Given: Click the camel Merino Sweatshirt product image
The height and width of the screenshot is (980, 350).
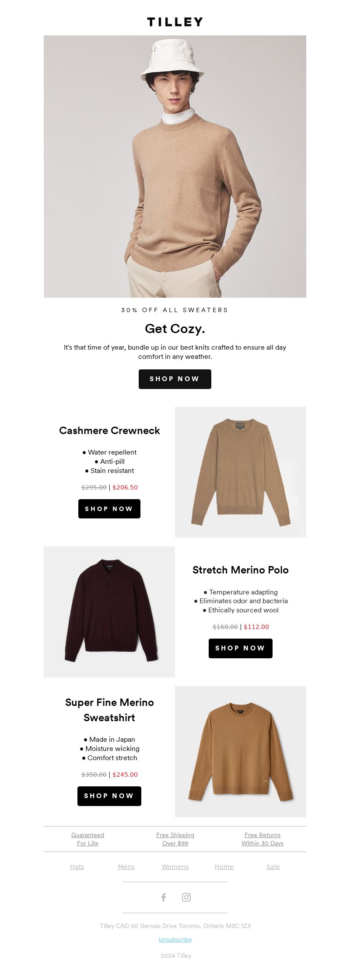Looking at the screenshot, I should click(x=241, y=752).
